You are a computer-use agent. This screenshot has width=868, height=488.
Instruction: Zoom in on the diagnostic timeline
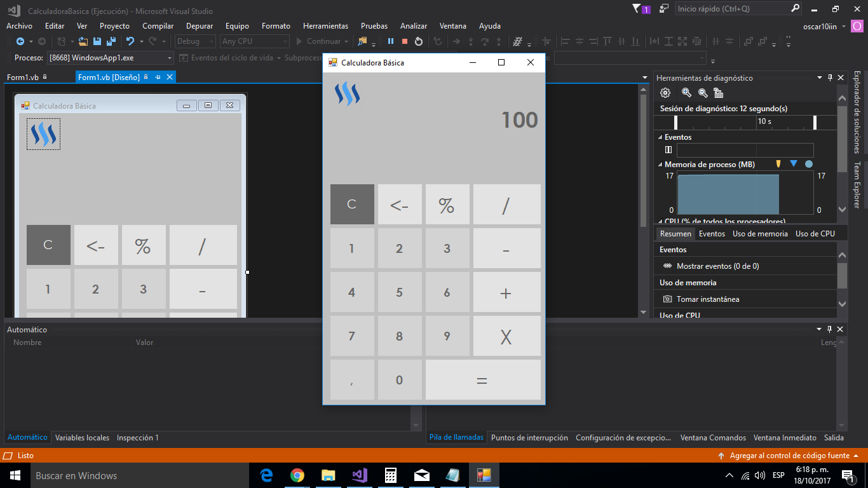point(686,93)
